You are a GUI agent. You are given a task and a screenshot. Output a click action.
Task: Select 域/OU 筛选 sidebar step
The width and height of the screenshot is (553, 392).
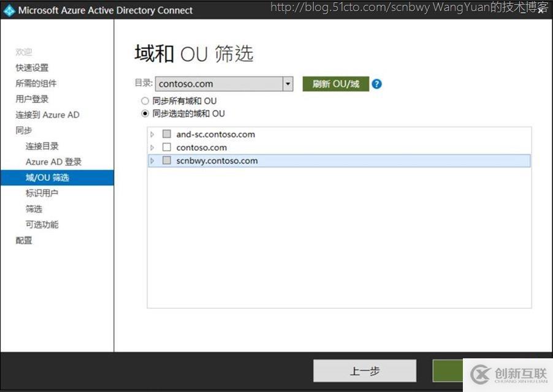tap(57, 178)
